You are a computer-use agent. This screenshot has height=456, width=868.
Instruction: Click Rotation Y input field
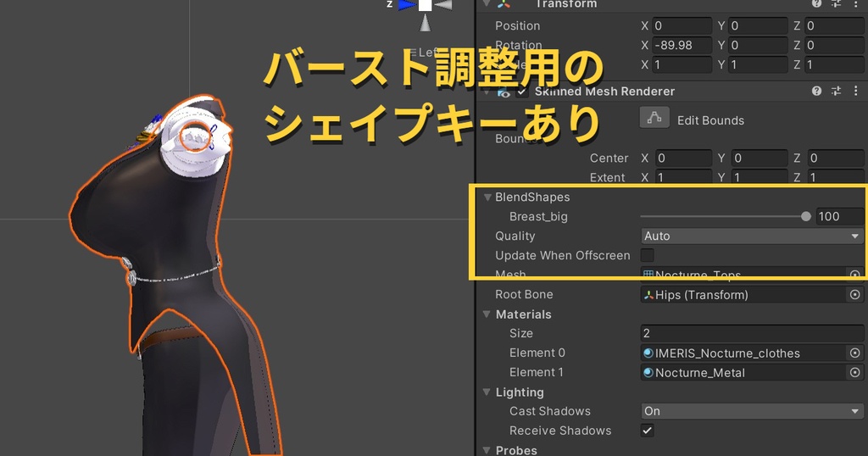[758, 45]
